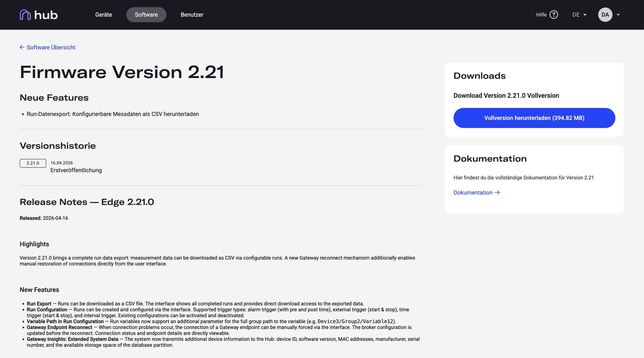Open the user account dropdown arrow

pos(618,15)
